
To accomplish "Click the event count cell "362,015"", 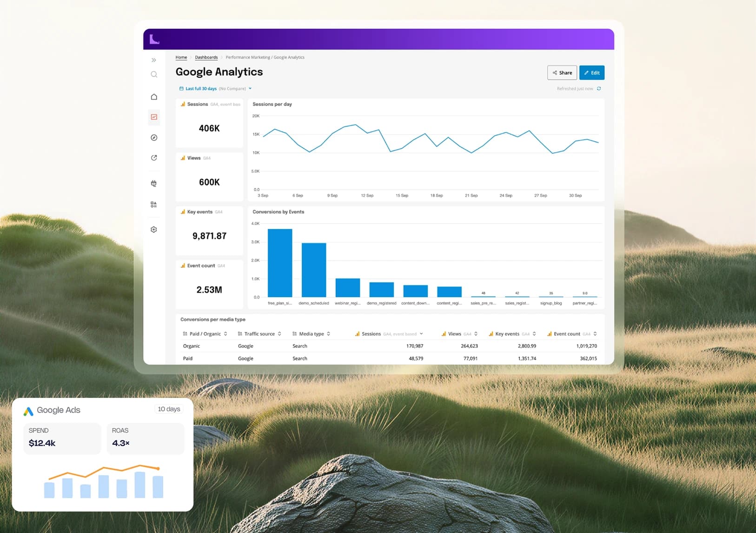I will 589,359.
